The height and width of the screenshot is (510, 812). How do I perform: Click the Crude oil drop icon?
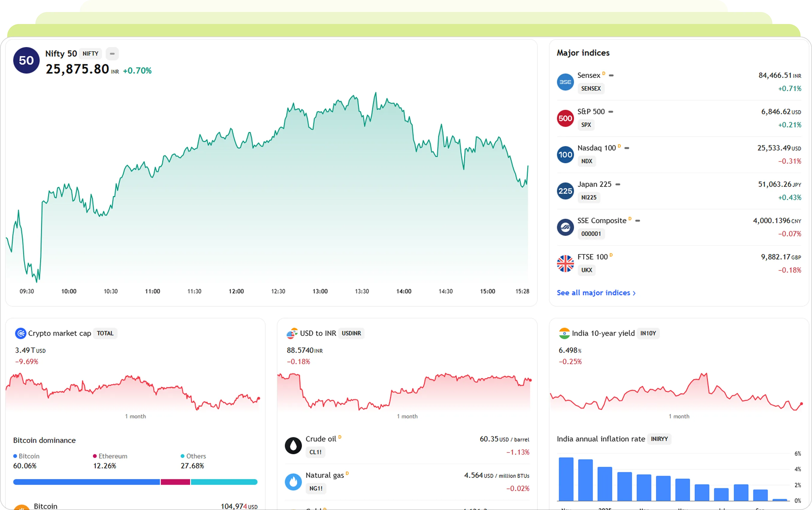point(293,446)
